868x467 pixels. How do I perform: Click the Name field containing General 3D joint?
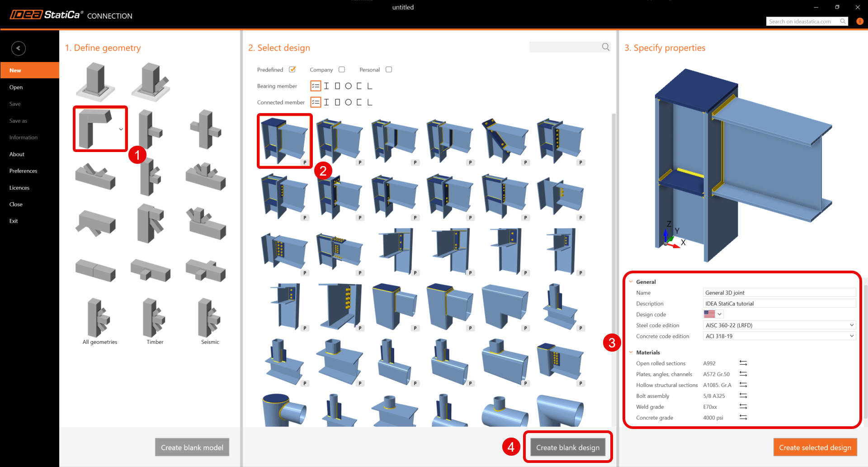click(779, 293)
